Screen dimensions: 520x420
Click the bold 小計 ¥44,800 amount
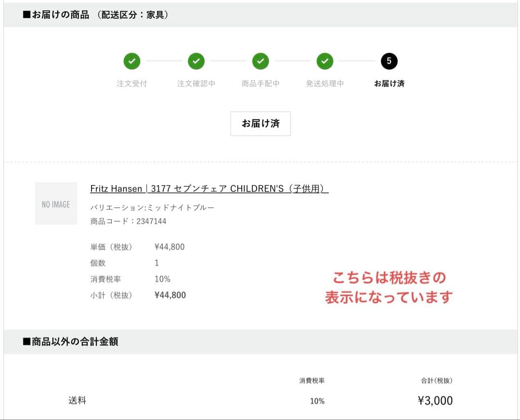(x=170, y=295)
